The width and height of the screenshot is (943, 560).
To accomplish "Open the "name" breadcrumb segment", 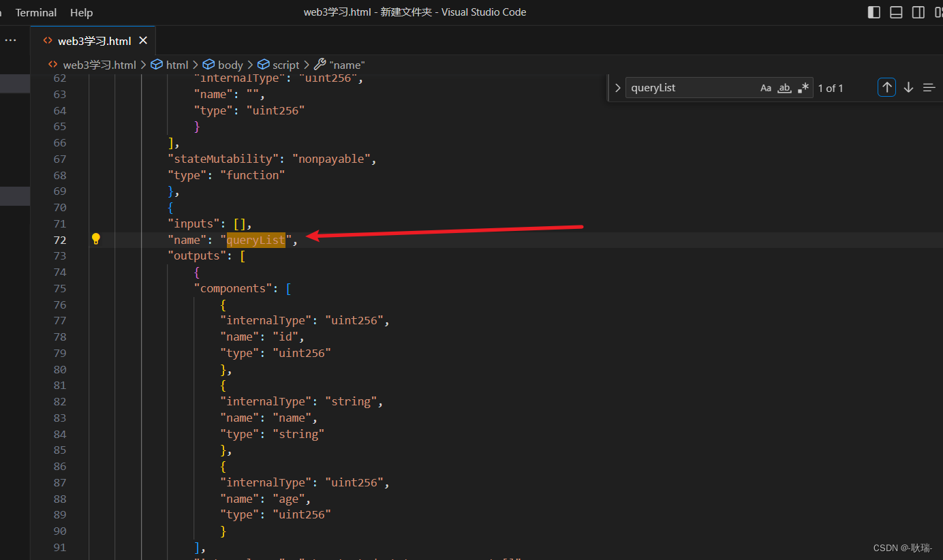I will (x=347, y=65).
